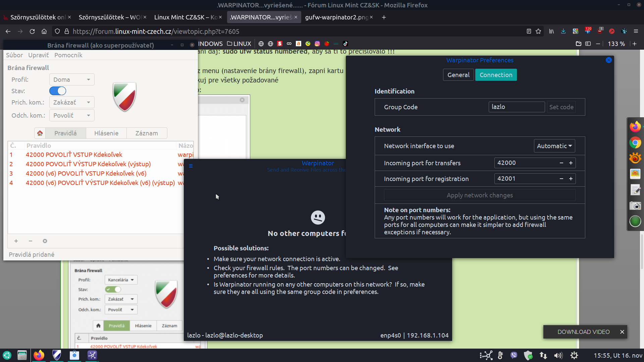Decrease incoming registration port value

[x=561, y=179]
